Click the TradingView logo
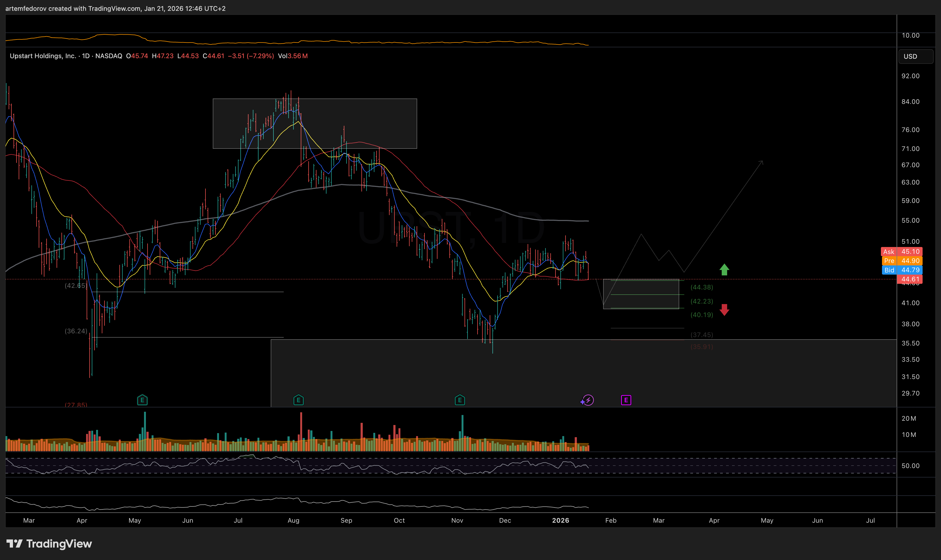941x560 pixels. (x=49, y=544)
